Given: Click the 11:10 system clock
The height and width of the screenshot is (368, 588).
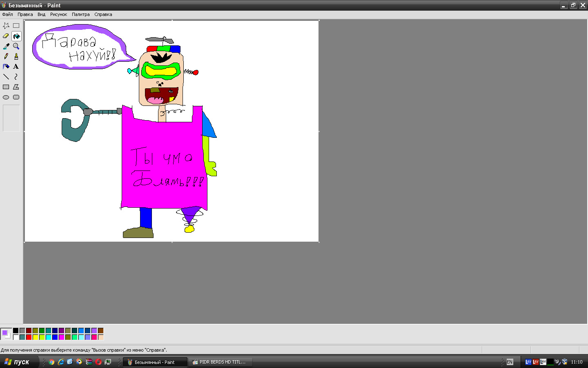Looking at the screenshot, I should pos(577,362).
